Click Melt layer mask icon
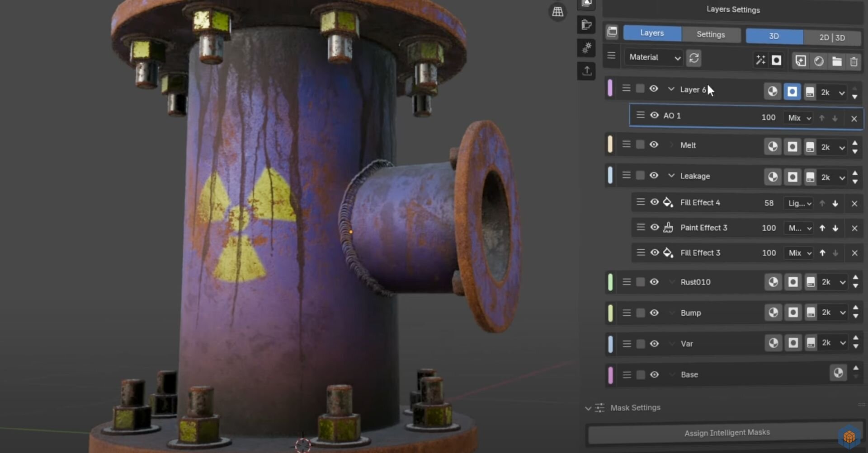Viewport: 868px width, 453px height. [792, 147]
